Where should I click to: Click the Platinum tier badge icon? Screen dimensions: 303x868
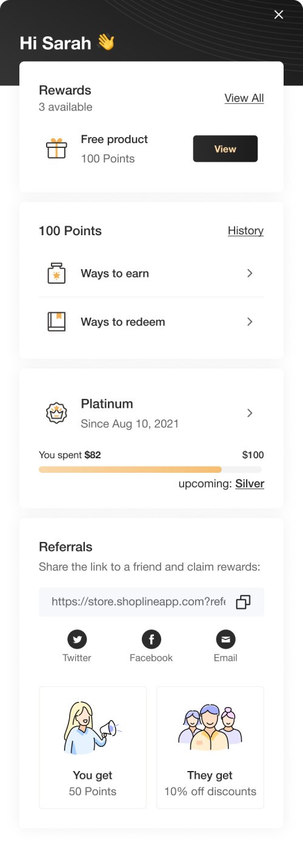(x=56, y=413)
